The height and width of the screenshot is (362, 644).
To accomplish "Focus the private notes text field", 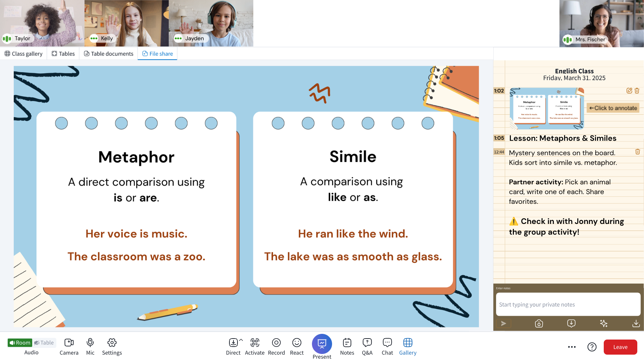I will click(568, 304).
